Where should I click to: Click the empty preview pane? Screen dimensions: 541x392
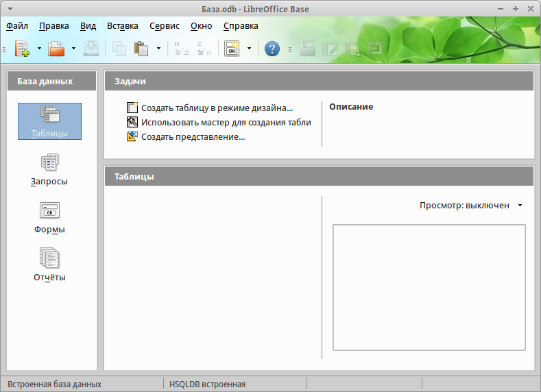[x=429, y=287]
